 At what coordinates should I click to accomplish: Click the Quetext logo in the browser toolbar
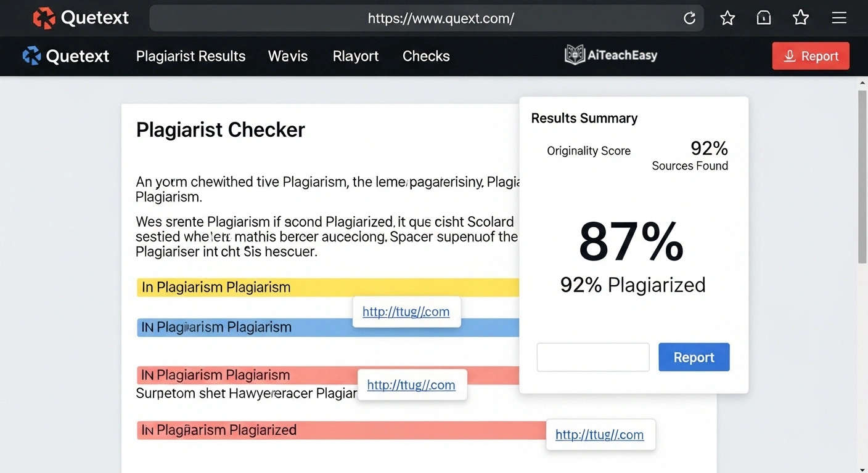click(43, 17)
